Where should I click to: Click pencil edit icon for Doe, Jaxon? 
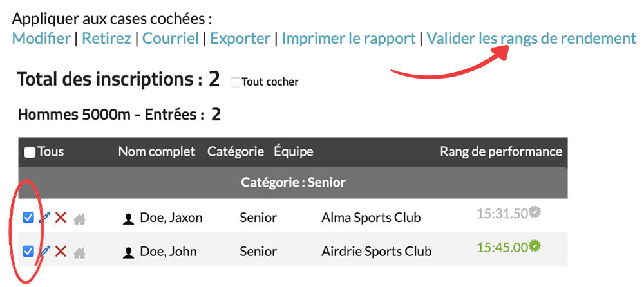44,218
